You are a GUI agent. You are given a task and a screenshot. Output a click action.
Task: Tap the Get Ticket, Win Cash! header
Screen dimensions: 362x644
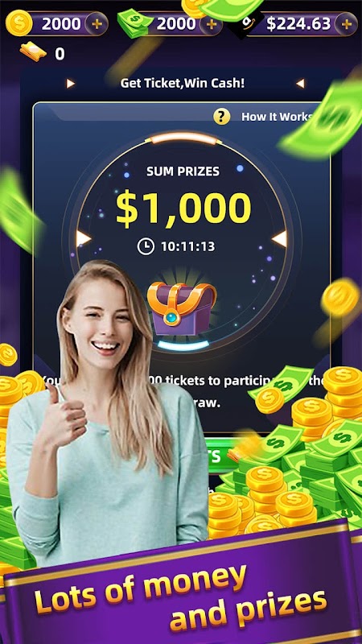coord(183,84)
